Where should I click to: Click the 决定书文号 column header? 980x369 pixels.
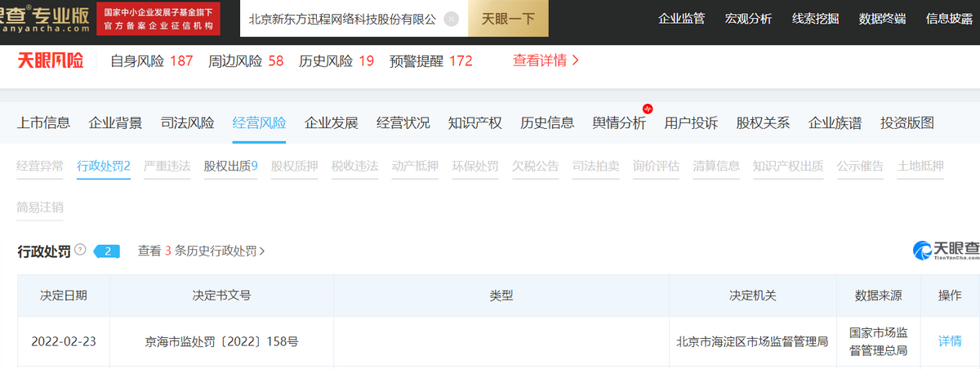[x=221, y=296]
